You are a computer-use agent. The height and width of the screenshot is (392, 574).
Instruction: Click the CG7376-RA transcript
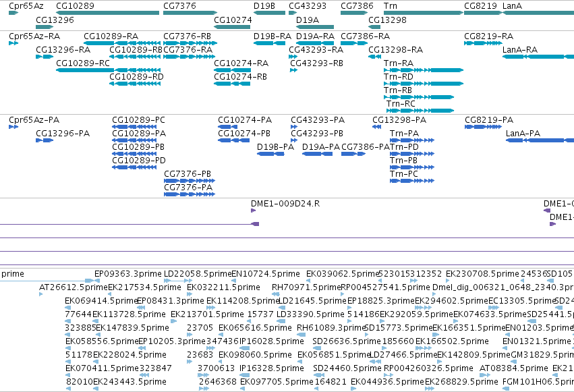pyautogui.click(x=189, y=57)
